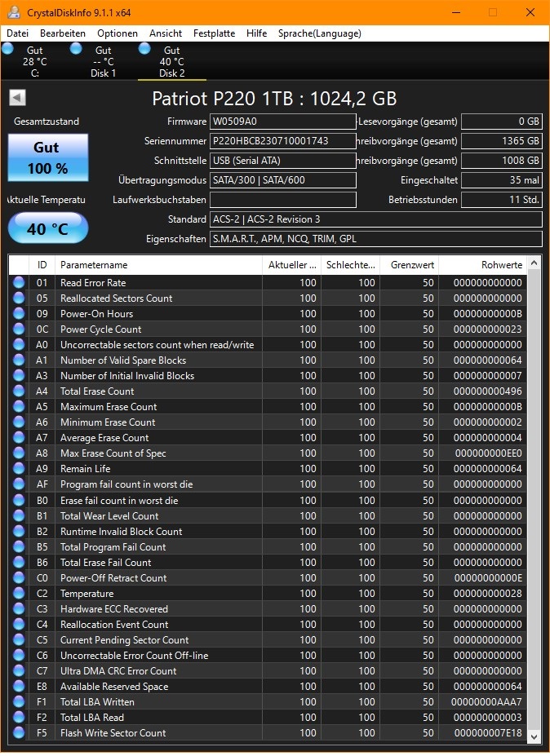Click status orb for Total Program Fail Count
Viewport: 550px width, 756px height.
click(19, 546)
